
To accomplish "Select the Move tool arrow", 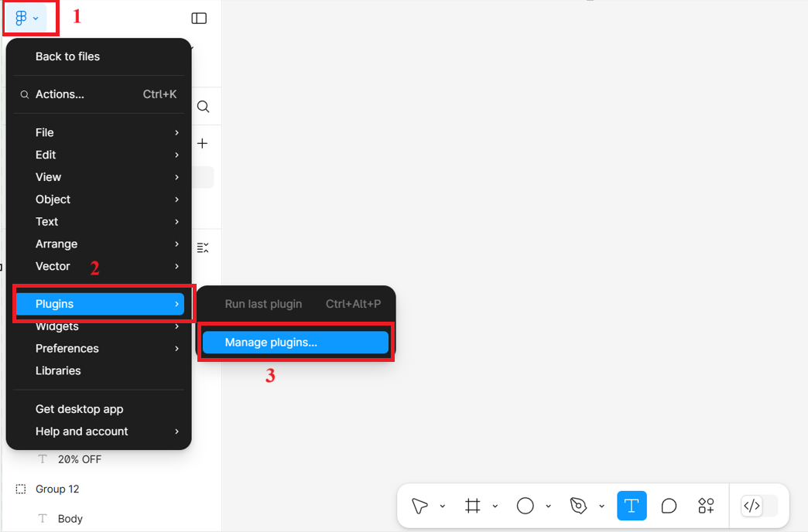I will coord(419,506).
